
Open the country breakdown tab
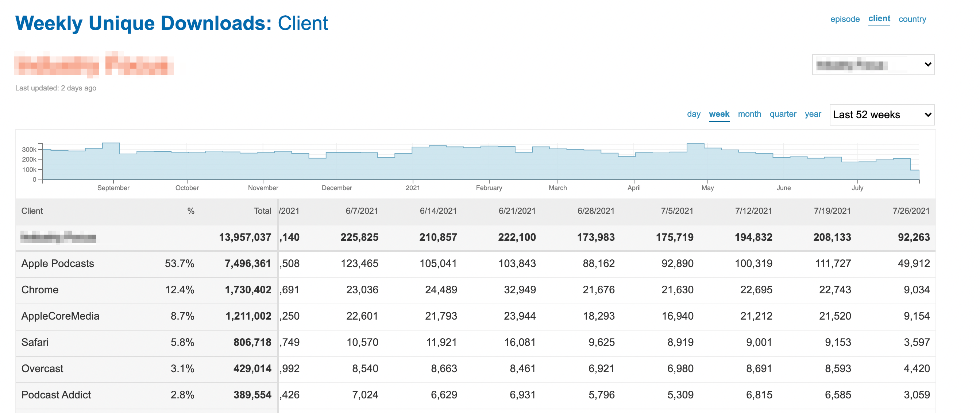point(912,19)
